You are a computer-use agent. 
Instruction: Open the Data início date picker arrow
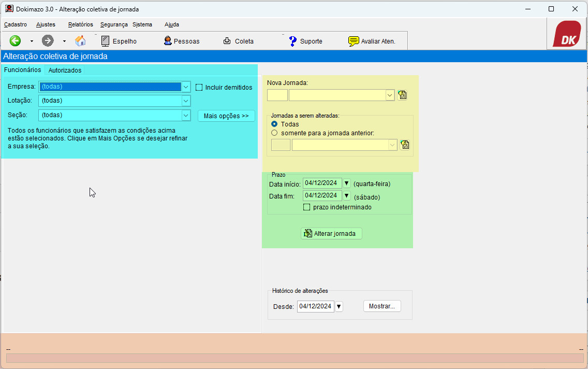[x=347, y=183]
